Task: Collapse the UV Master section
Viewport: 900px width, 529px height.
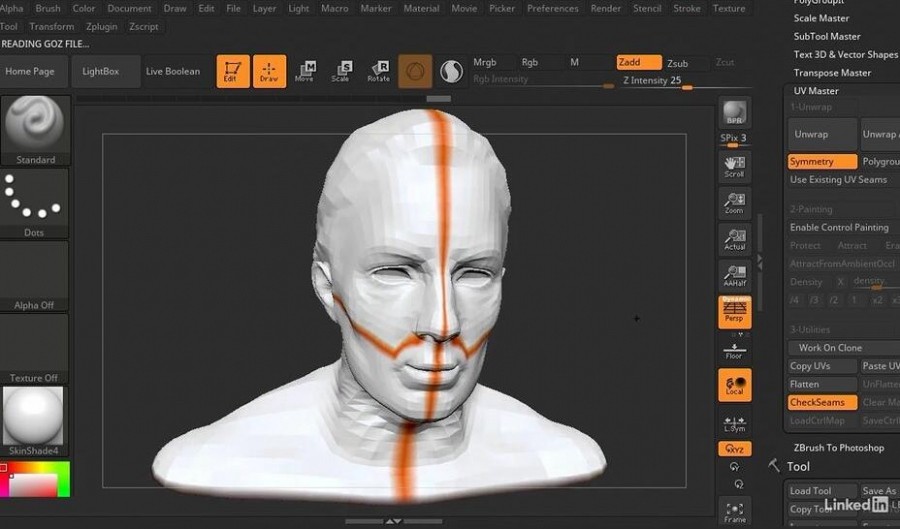Action: 816,91
